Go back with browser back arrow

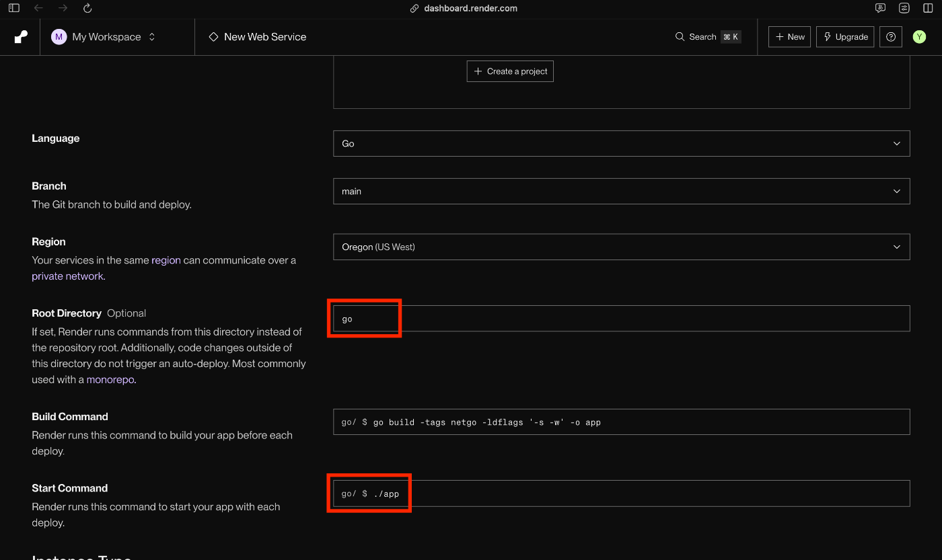38,8
